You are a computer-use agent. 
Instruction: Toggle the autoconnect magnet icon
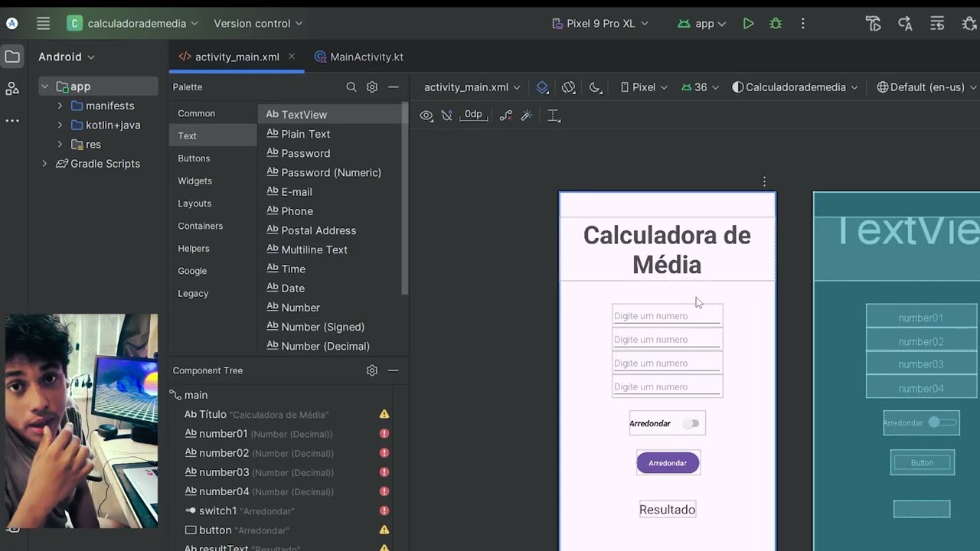447,116
